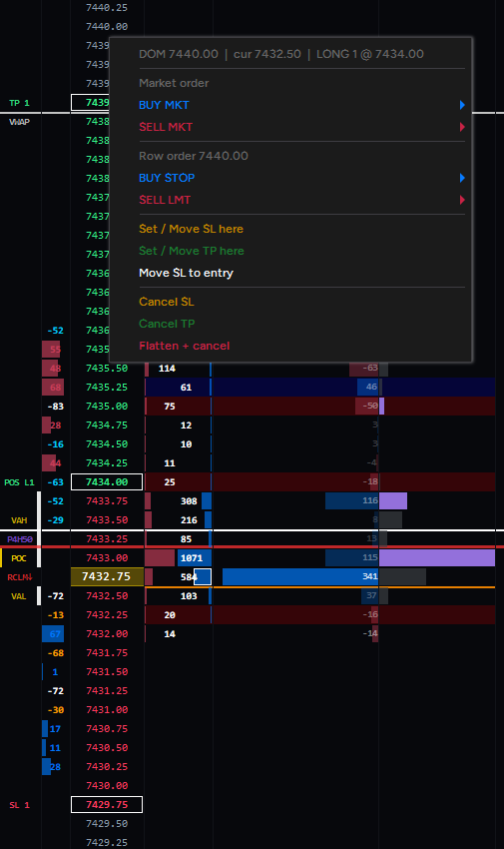Click the price row 7431.00
Viewport: 504px width, 849px height.
107,709
